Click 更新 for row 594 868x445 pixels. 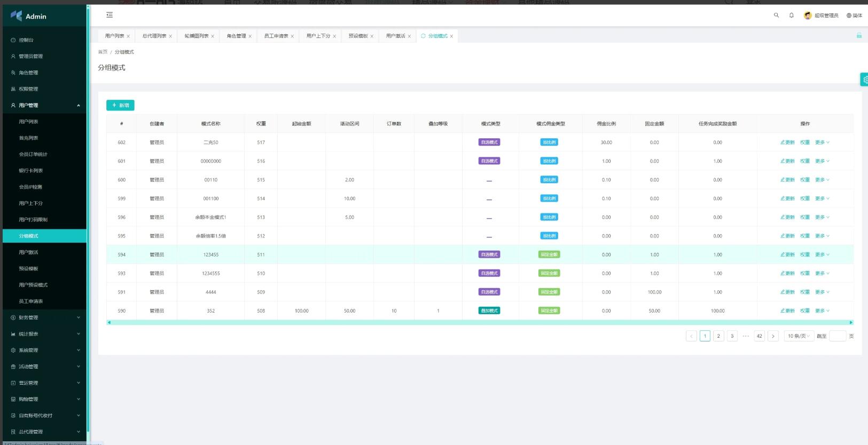coord(787,255)
